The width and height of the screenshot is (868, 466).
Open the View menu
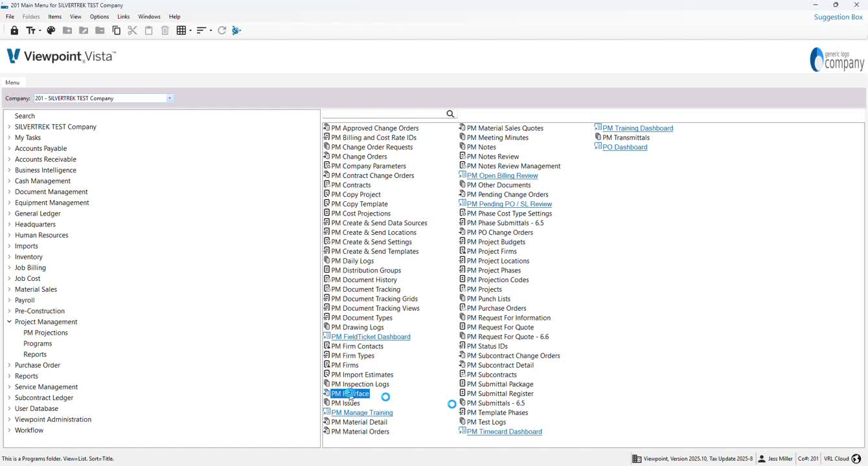(76, 17)
